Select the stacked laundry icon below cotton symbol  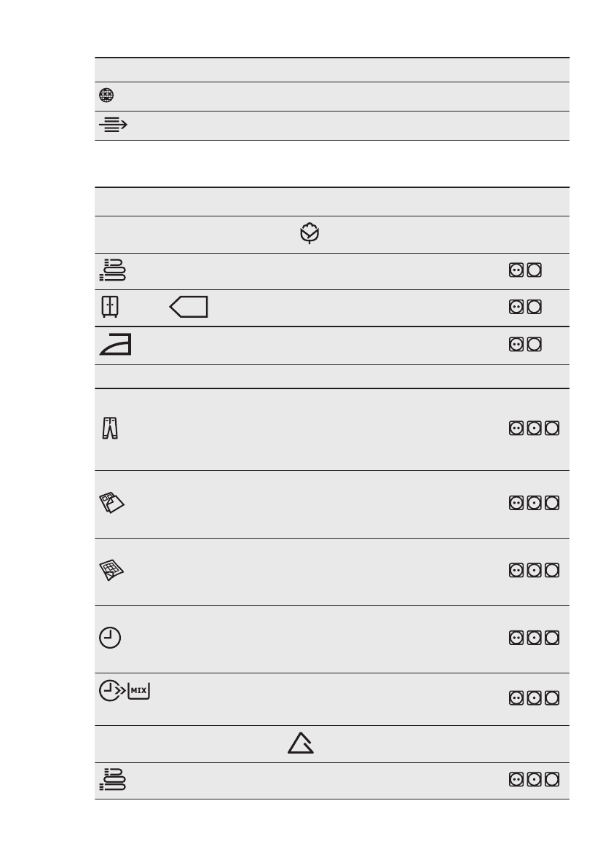tap(112, 270)
